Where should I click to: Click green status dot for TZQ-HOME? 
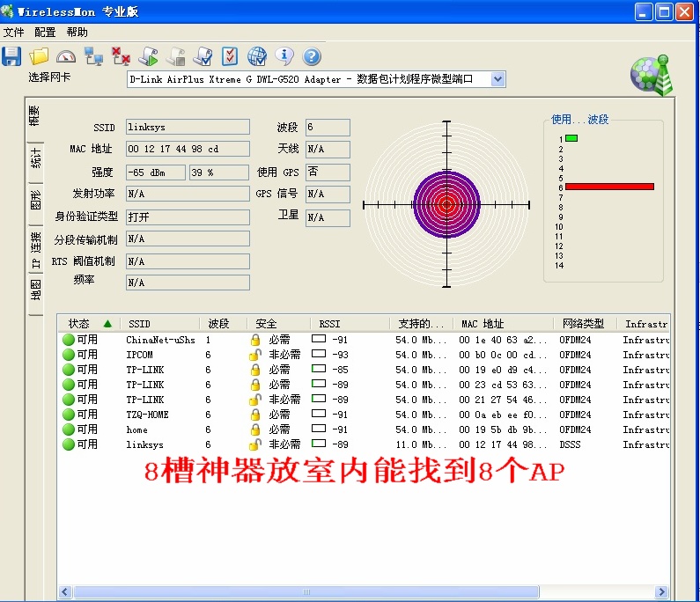point(69,415)
